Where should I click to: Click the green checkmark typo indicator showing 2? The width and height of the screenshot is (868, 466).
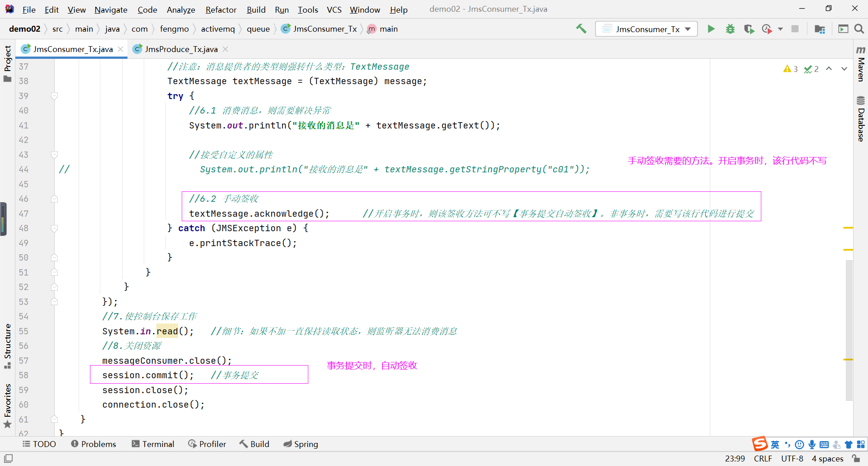(x=811, y=69)
